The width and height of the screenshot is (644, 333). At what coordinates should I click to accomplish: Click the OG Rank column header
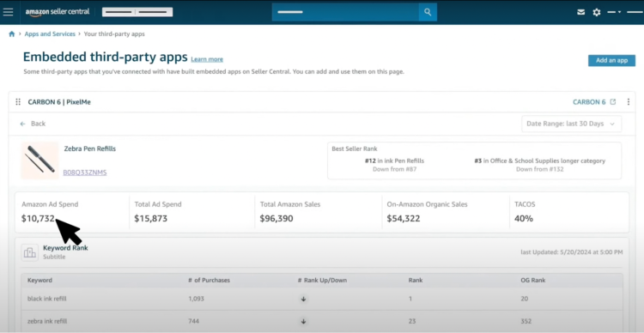(532, 280)
